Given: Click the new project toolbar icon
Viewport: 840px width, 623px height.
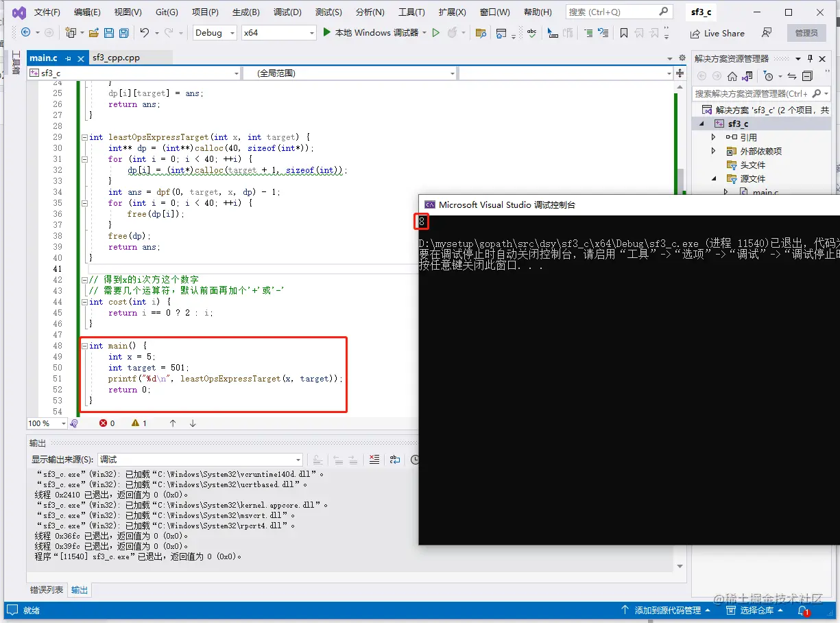Looking at the screenshot, I should [71, 32].
